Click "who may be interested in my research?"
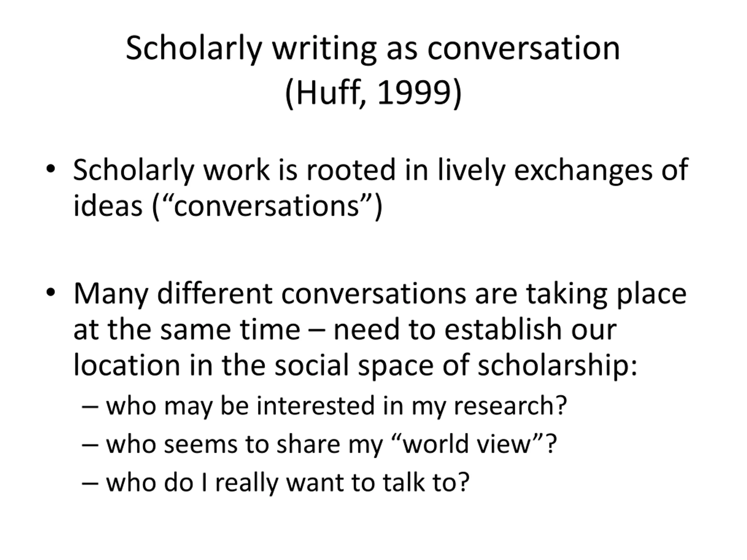This screenshot has height=560, width=747. click(336, 405)
